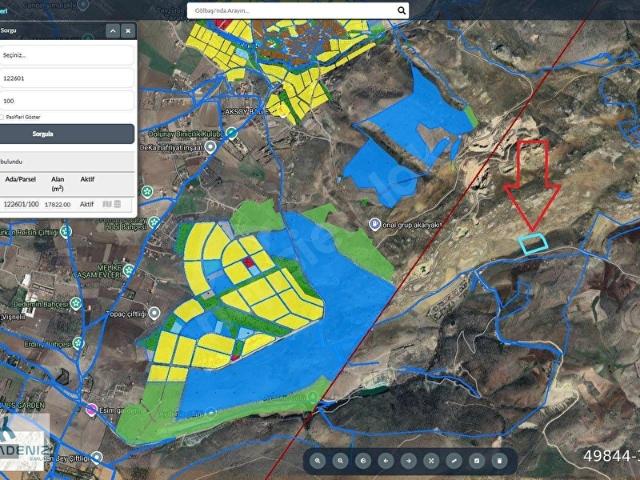The height and width of the screenshot is (480, 640).
Task: Click the search magnifier icon
Action: [401, 11]
